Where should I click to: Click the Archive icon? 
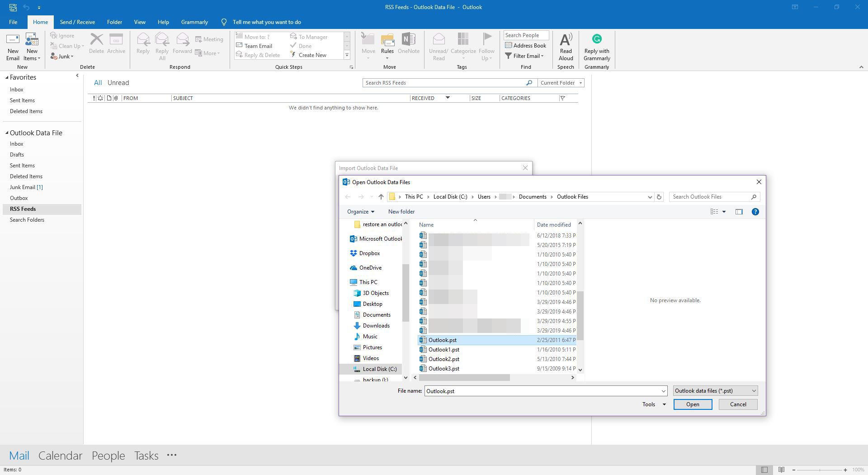116,44
